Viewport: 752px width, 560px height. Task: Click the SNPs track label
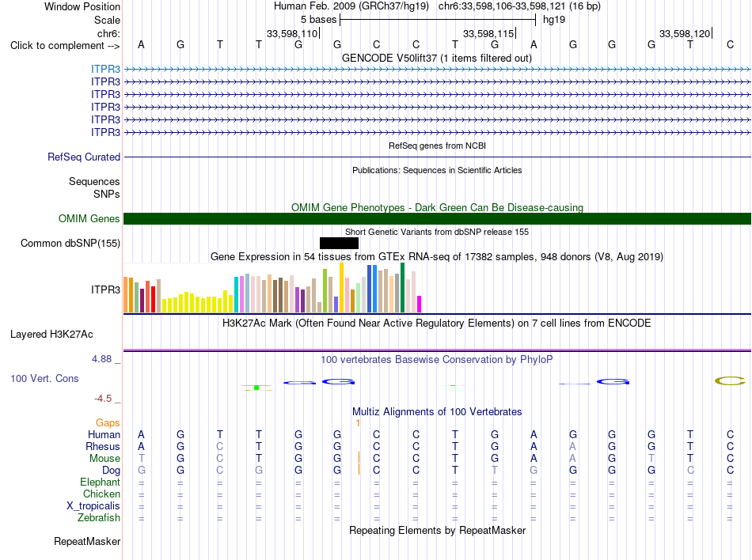(107, 194)
